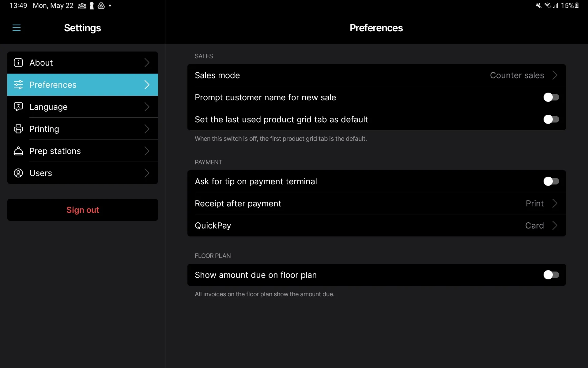588x368 pixels.
Task: Enable prompt customer name for new sale
Action: pos(551,97)
